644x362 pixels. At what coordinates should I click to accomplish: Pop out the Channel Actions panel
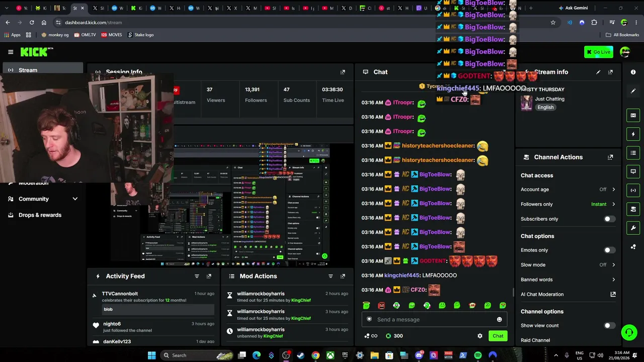coord(610,157)
